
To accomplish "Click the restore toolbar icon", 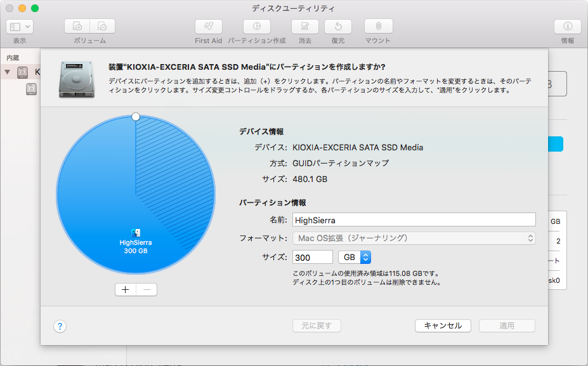I will (338, 26).
